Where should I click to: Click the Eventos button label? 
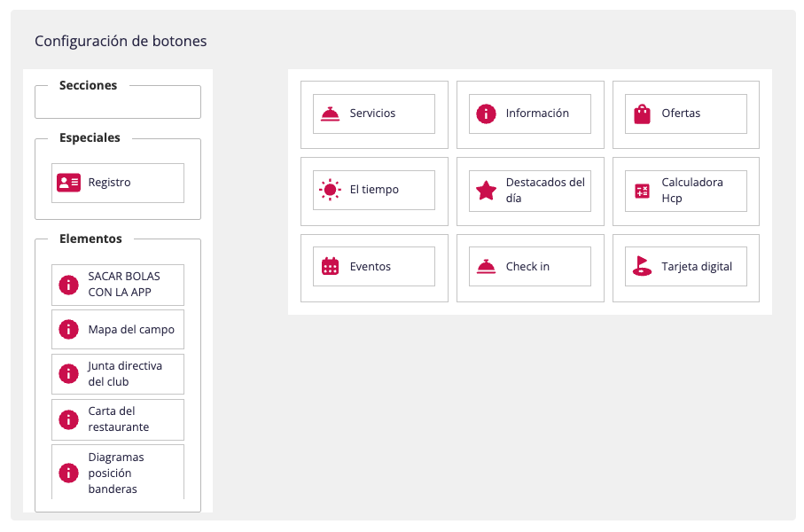tap(371, 266)
